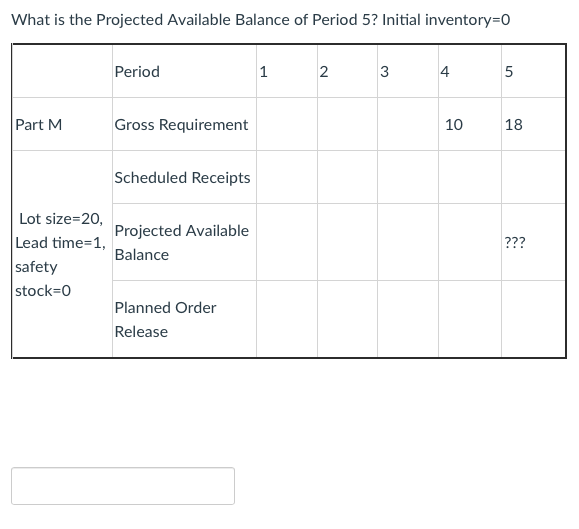
Task: Click the question text about Period 5
Action: [x=261, y=20]
